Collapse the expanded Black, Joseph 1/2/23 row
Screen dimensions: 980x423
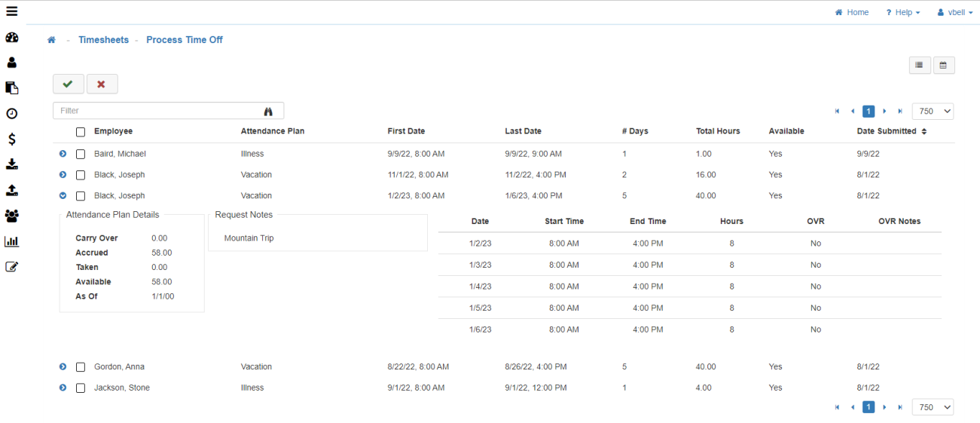tap(63, 196)
